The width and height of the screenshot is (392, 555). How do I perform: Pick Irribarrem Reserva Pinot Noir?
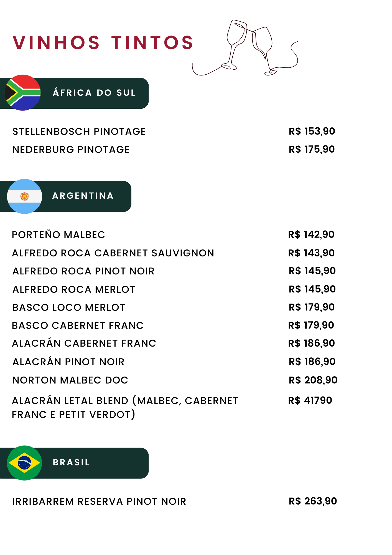[x=99, y=501]
